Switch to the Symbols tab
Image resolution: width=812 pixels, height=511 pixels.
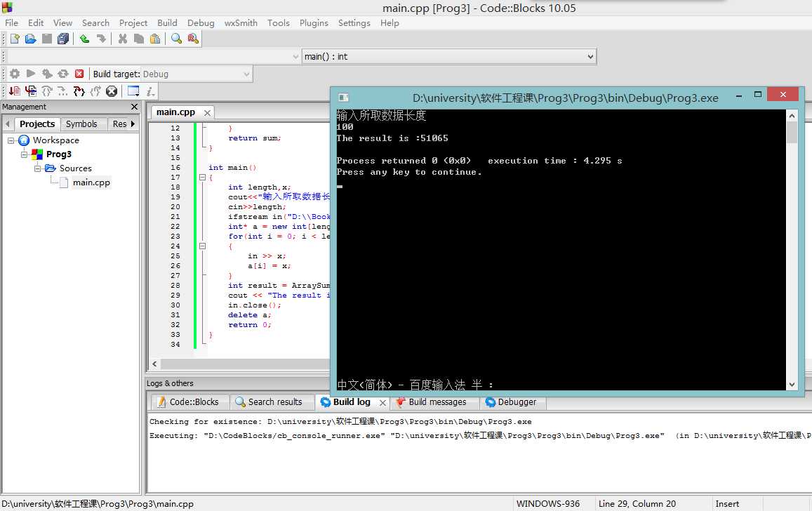click(x=81, y=124)
